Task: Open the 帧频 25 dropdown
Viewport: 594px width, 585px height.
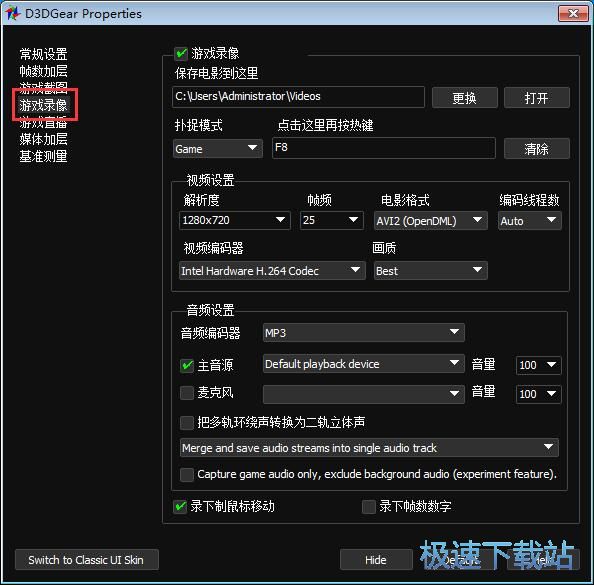Action: [x=331, y=221]
